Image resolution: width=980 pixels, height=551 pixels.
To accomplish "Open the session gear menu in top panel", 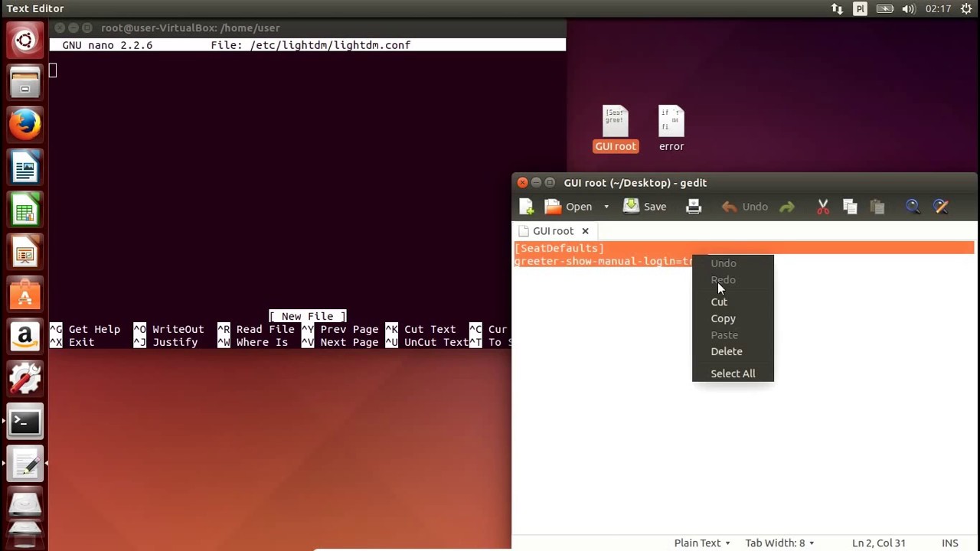I will (x=966, y=8).
